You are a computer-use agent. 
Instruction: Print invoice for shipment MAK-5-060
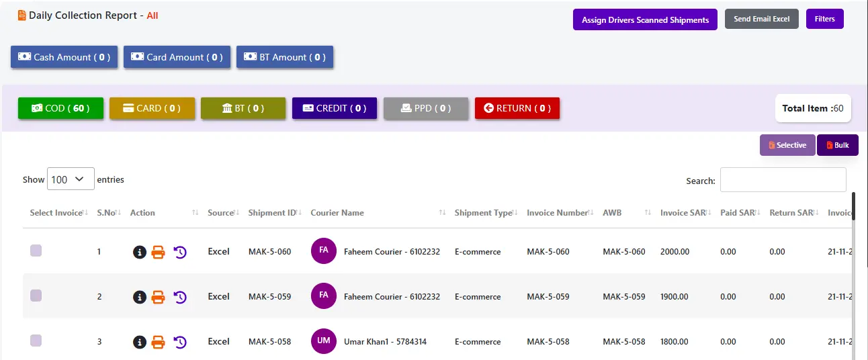158,252
